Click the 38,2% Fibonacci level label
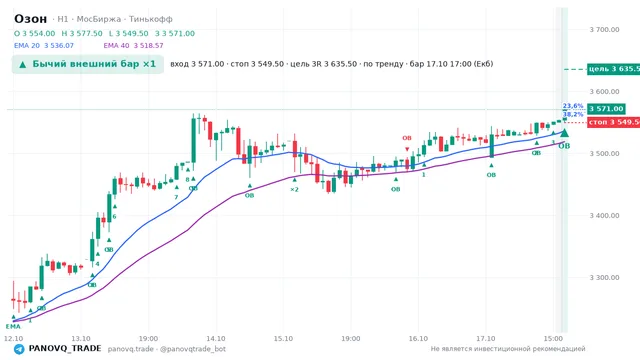640x360 pixels. pyautogui.click(x=573, y=114)
